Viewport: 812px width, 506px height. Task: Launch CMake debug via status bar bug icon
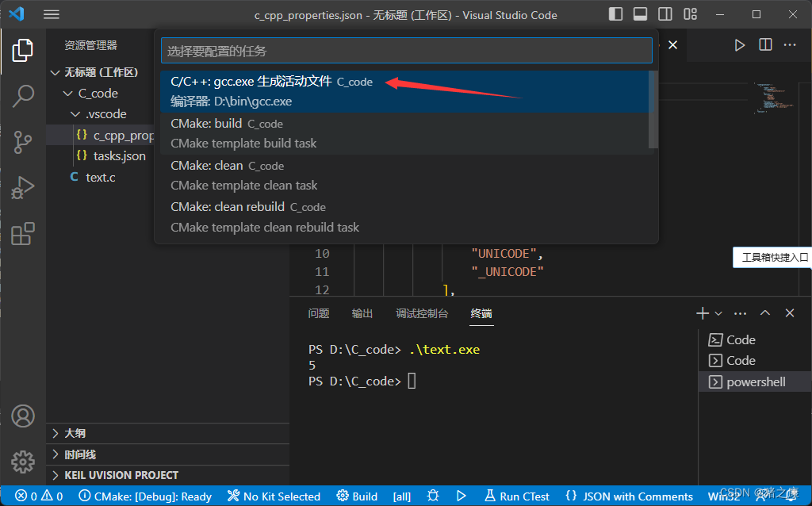[432, 496]
